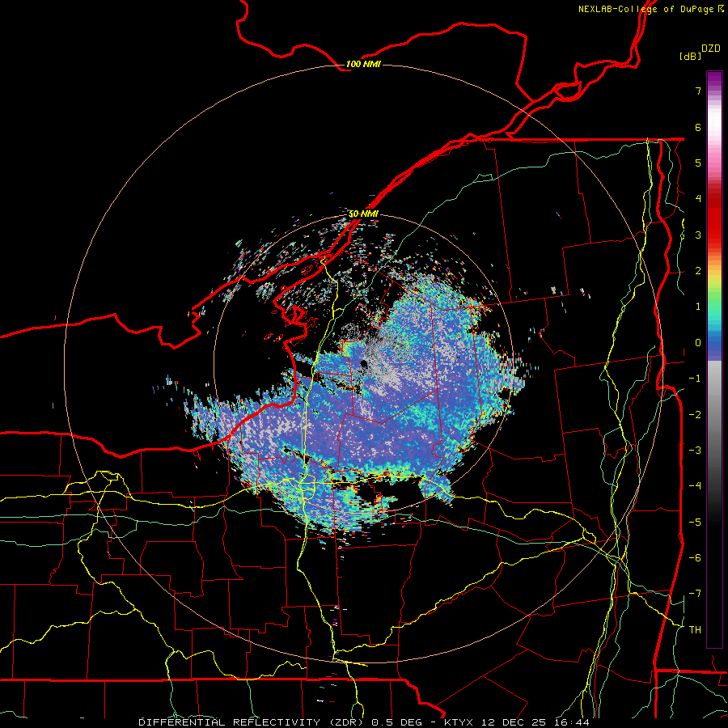Click the 2 value on the color scale
Image resolution: width=728 pixels, height=728 pixels.
click(x=698, y=271)
